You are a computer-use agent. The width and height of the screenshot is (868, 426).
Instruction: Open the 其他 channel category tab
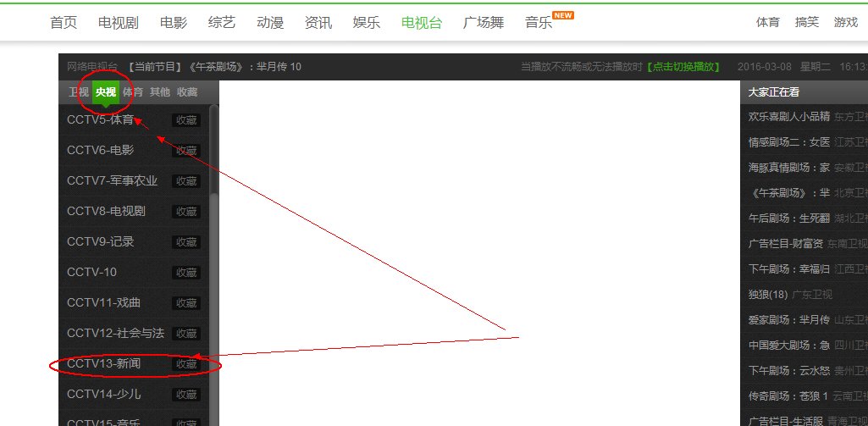(x=159, y=92)
